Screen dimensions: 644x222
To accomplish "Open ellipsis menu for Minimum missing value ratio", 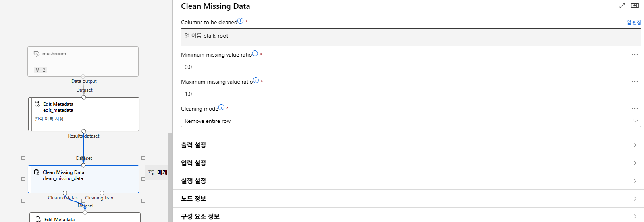I will coord(634,54).
